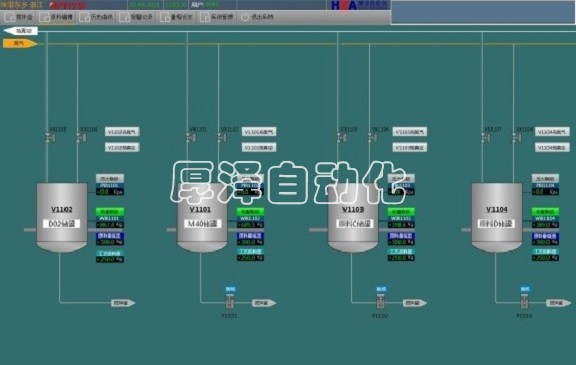
Task: Open the sixth toolbar tab (系统管理)
Action: tap(217, 17)
